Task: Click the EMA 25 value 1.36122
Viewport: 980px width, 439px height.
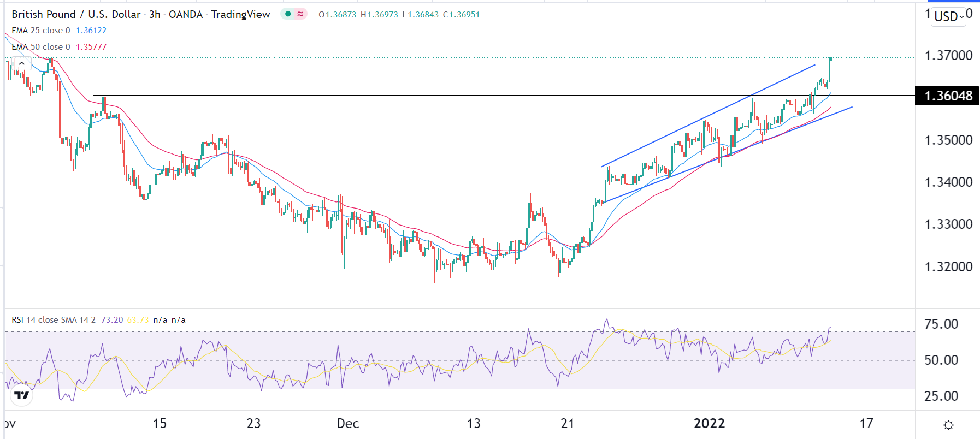Action: coord(91,31)
